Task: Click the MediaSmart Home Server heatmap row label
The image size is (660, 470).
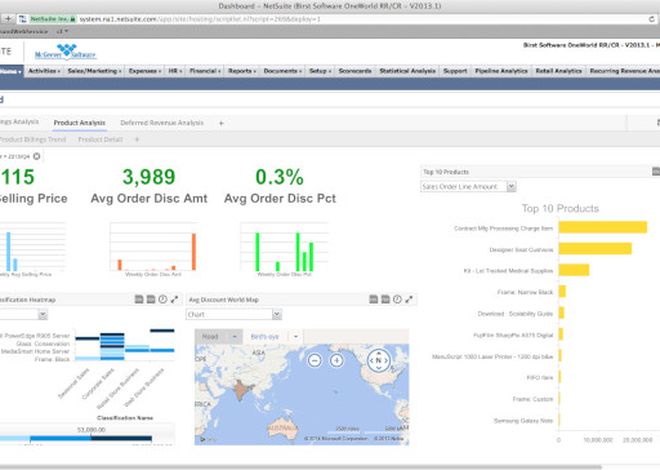Action: coord(35,351)
